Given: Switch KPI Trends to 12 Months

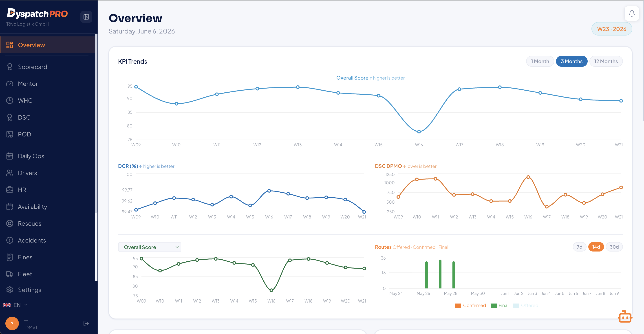Looking at the screenshot, I should [606, 61].
